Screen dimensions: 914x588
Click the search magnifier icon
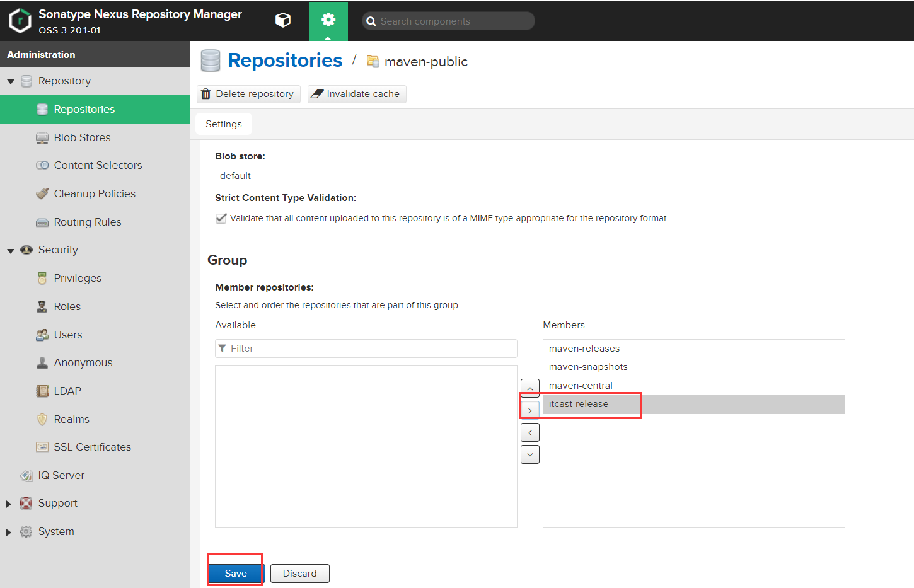pos(371,21)
